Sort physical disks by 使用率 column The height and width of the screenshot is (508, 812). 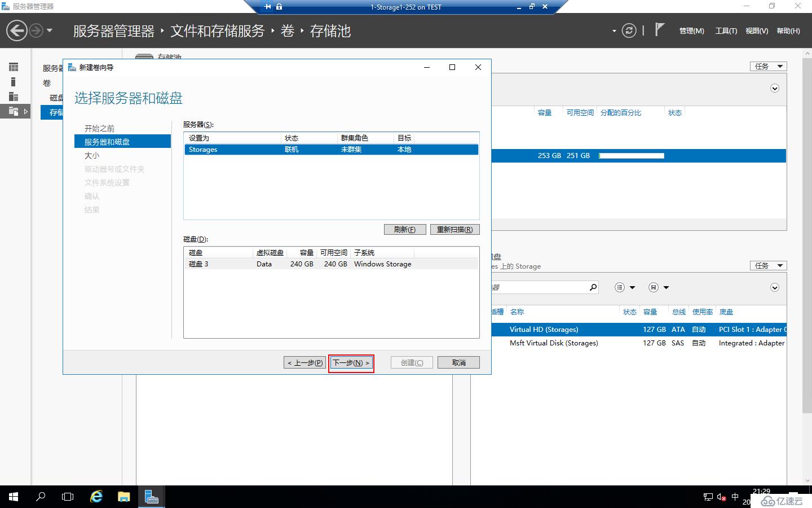point(703,312)
